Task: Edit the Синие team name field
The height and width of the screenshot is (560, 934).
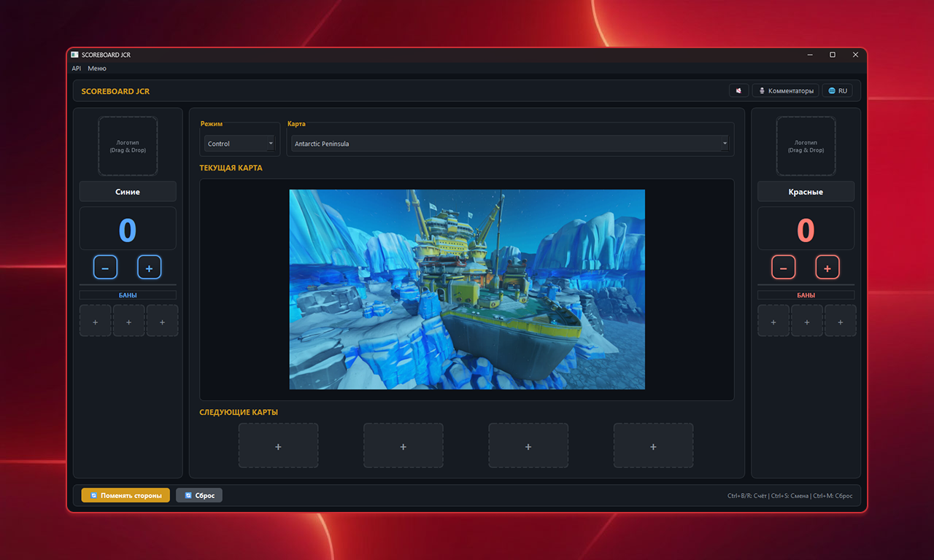Action: tap(128, 192)
